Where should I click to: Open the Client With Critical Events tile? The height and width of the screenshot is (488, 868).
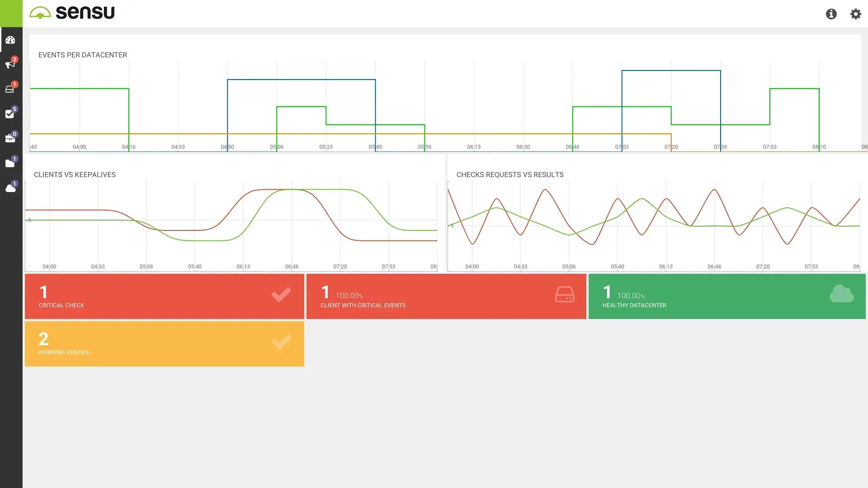[x=446, y=296]
